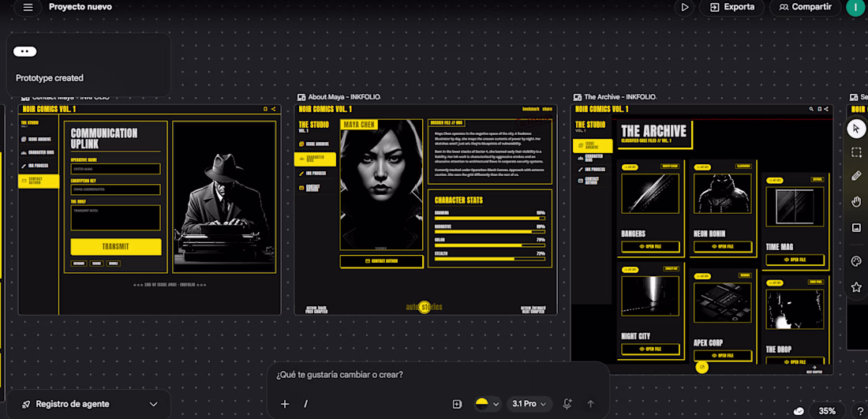Activate the microphone voice input
This screenshot has width=868, height=419.
click(x=567, y=404)
